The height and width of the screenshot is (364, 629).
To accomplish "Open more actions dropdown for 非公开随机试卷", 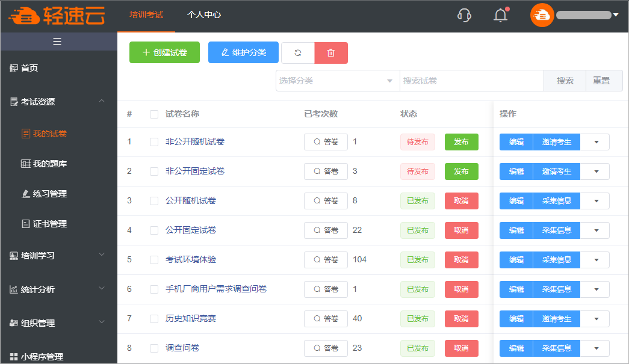I will 595,142.
